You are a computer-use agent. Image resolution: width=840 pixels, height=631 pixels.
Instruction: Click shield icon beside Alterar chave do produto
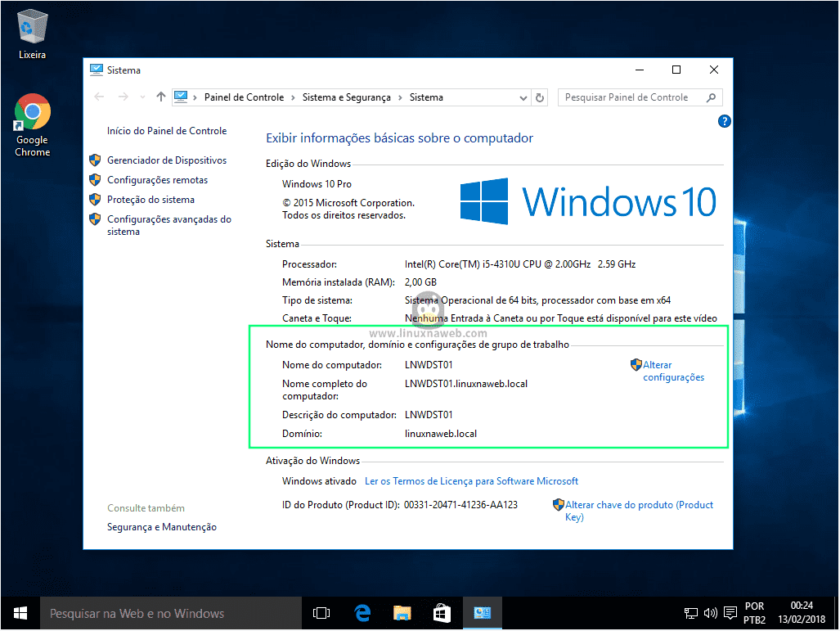pos(558,505)
